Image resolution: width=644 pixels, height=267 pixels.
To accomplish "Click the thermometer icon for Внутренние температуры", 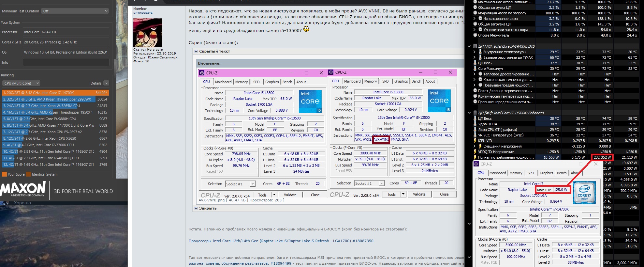I will point(480,52).
